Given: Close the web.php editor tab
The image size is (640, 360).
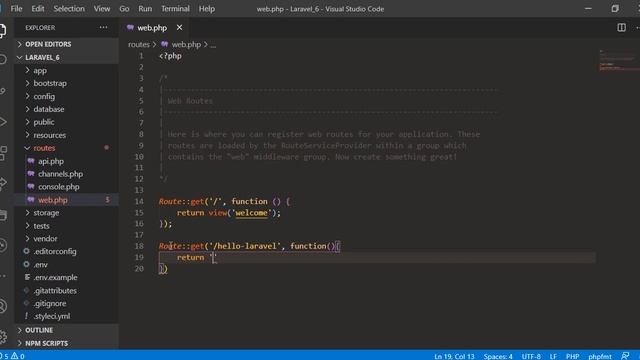Looking at the screenshot, I should [179, 27].
